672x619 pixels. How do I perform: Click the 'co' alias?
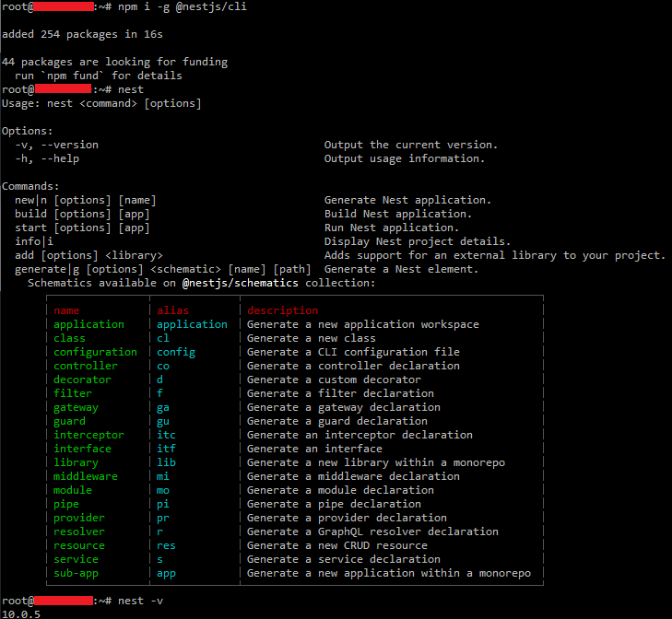[x=163, y=366]
